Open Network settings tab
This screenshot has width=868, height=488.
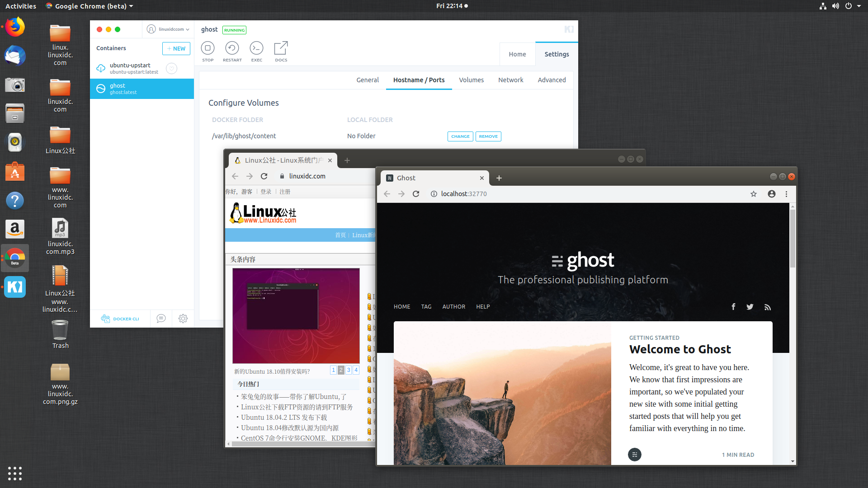pyautogui.click(x=510, y=80)
